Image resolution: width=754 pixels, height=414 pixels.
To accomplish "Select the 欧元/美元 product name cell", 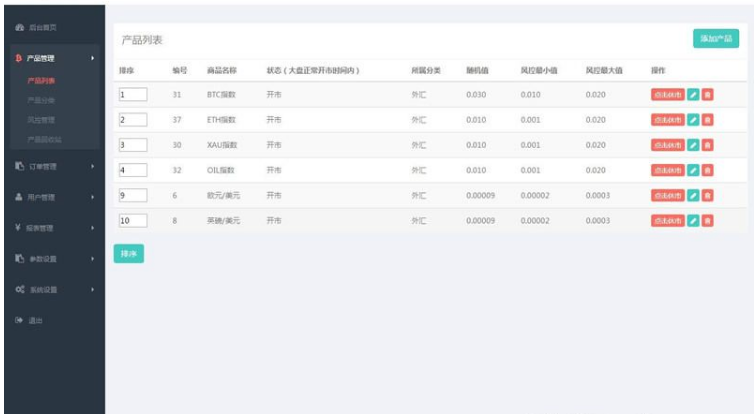I will [223, 195].
